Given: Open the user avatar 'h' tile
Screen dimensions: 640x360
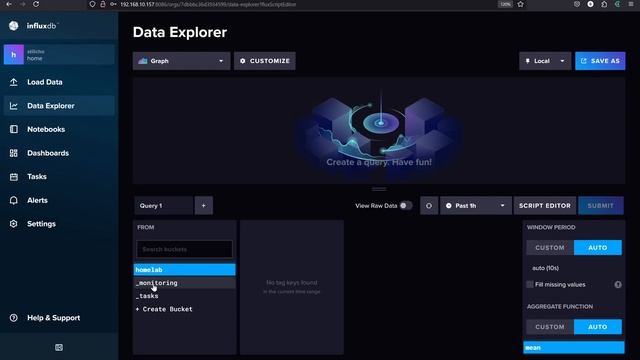Looking at the screenshot, I should [13, 55].
